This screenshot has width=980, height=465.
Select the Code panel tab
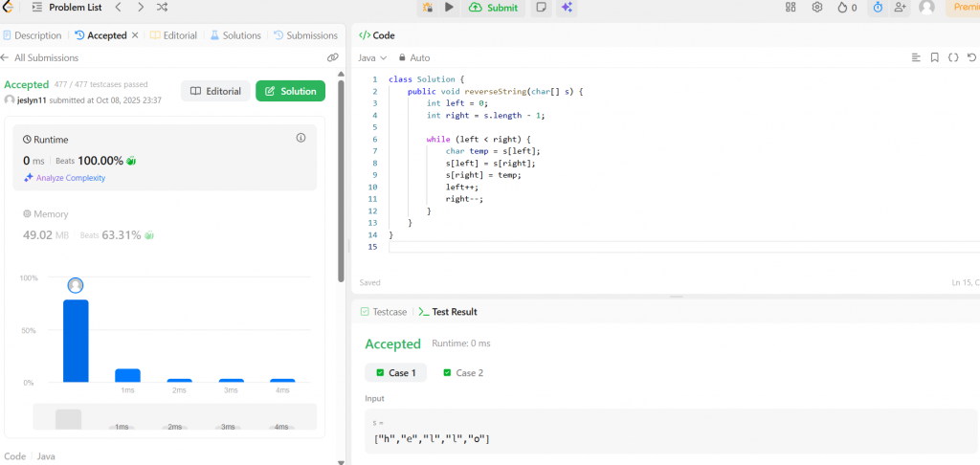pyautogui.click(x=376, y=35)
